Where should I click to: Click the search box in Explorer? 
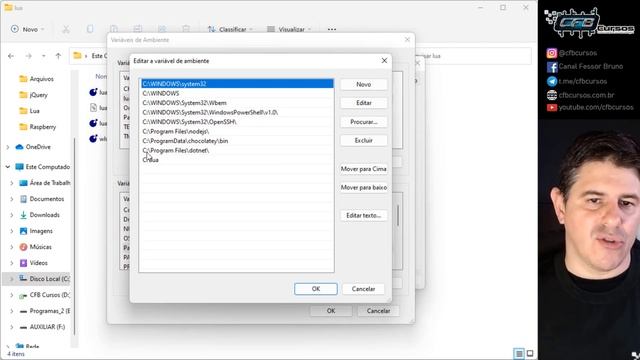[473, 56]
